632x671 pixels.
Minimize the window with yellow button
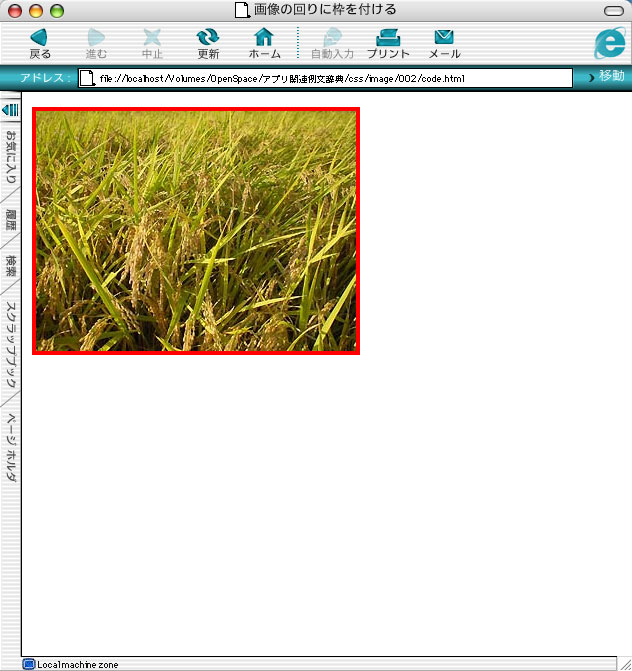pos(36,11)
